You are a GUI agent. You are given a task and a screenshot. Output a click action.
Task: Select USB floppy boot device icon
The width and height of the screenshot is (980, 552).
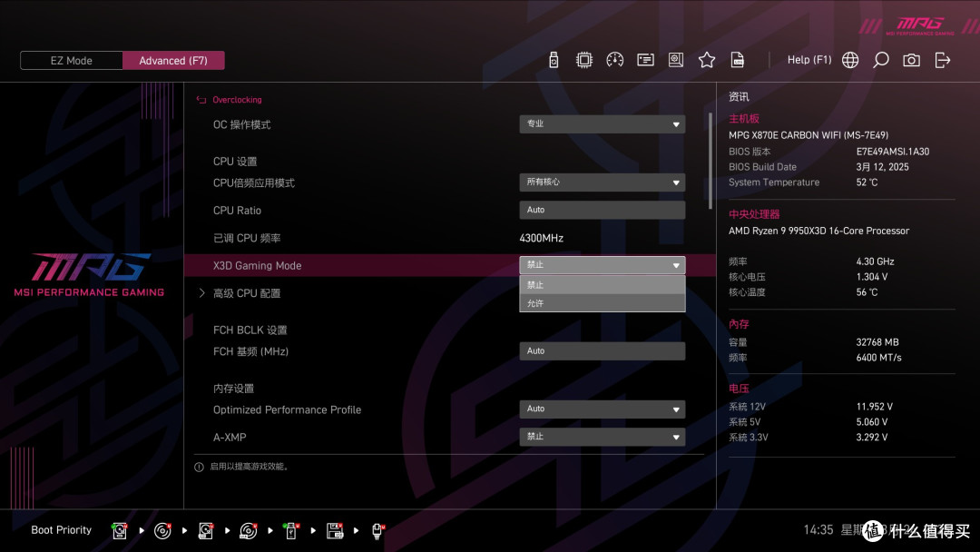pos(334,530)
